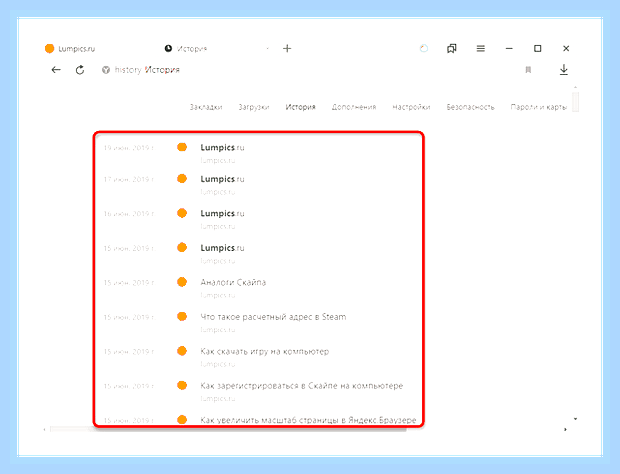620x474 pixels.
Task: Open the Закладки section
Action: (206, 107)
